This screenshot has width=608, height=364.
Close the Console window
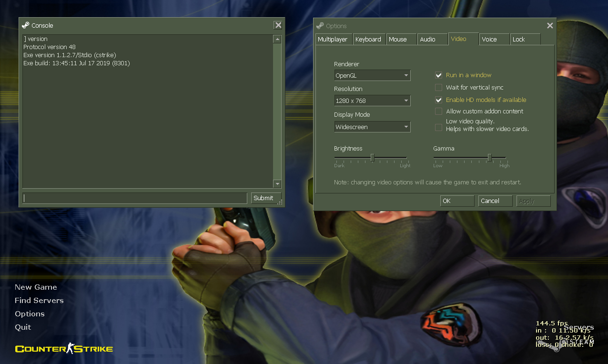point(278,25)
